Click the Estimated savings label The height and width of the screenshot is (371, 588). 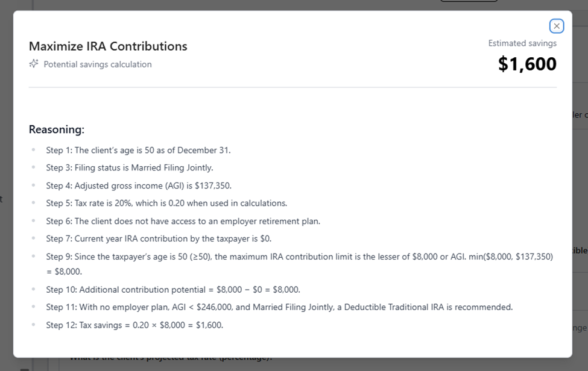pos(522,43)
